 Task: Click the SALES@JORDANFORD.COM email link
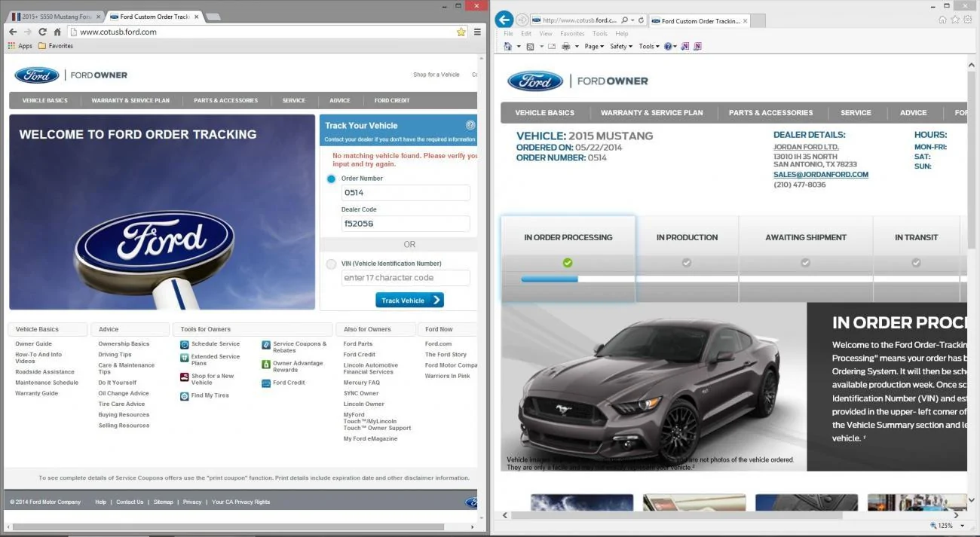coord(821,175)
